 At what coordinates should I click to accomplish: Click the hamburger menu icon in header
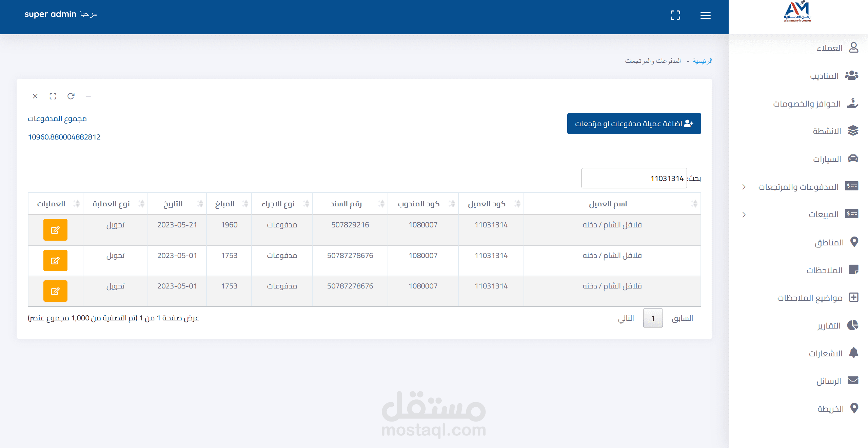coord(705,15)
